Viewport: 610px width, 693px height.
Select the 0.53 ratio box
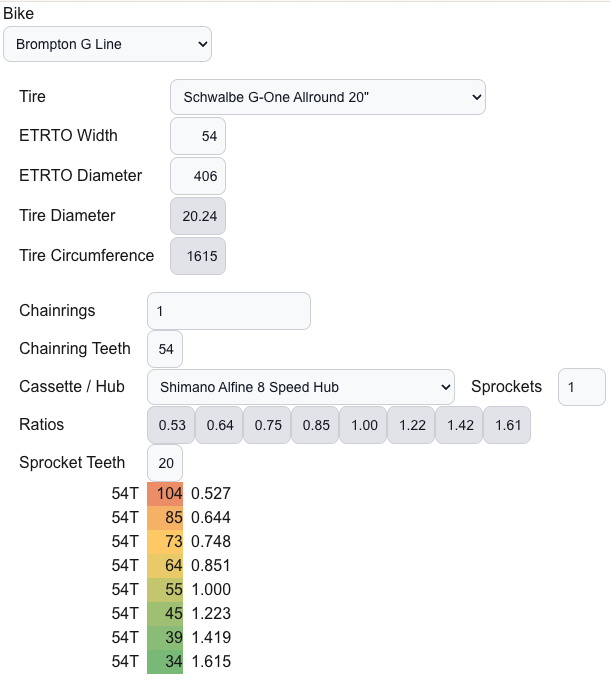171,425
